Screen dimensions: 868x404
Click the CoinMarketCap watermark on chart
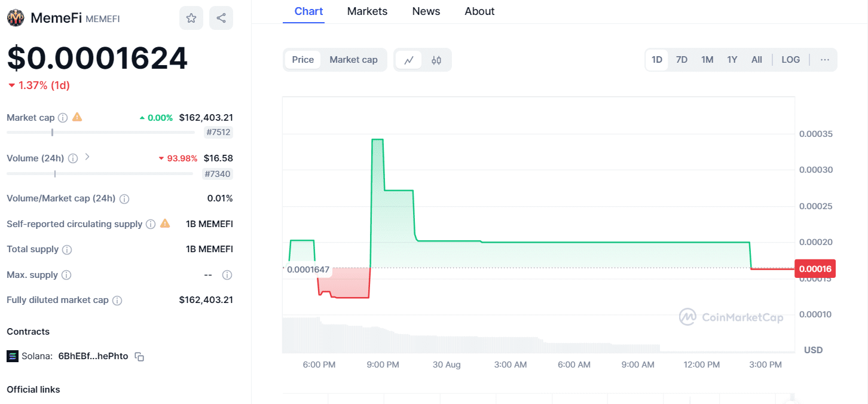tap(732, 317)
